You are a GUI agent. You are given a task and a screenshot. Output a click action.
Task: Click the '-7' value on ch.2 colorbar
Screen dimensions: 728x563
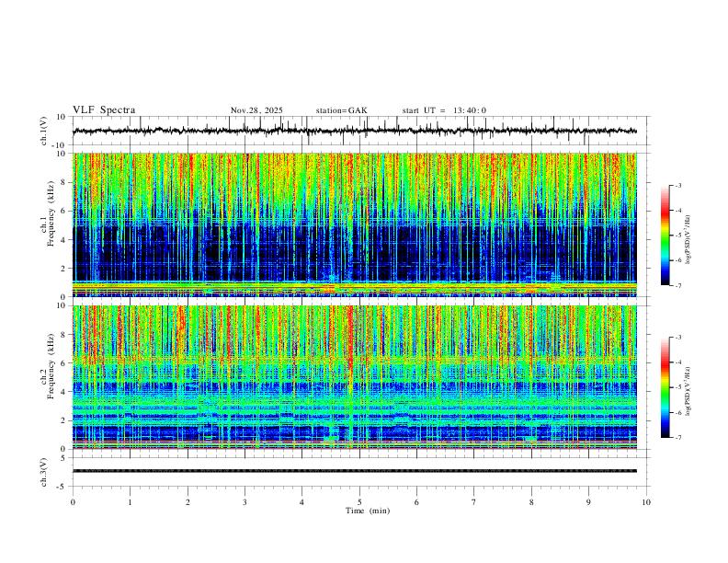[x=678, y=437]
